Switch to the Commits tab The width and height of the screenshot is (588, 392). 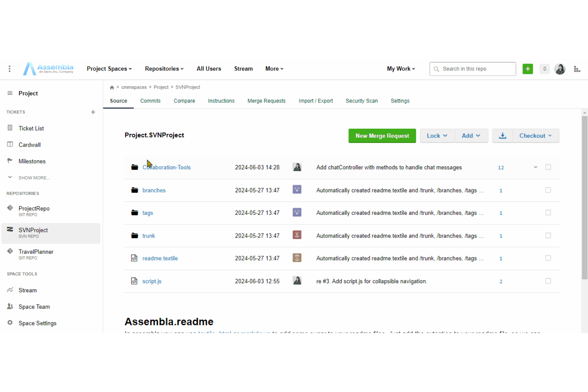tap(150, 100)
